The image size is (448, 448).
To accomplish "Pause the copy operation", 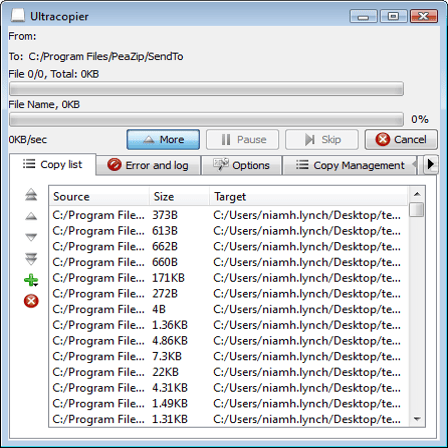I will click(x=242, y=139).
